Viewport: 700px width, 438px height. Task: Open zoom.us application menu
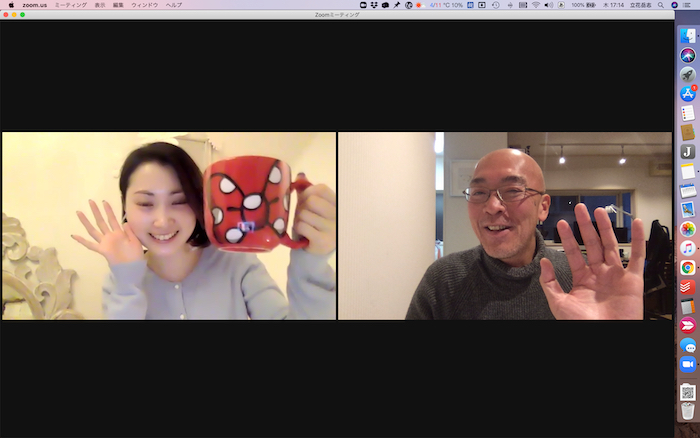(35, 5)
